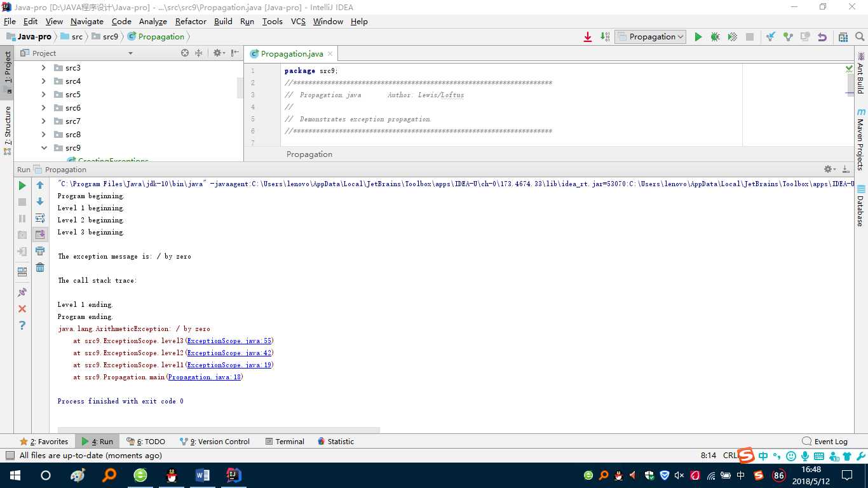Toggle the Maven Projects tool window
Screen dimensions: 868x488
click(x=861, y=139)
